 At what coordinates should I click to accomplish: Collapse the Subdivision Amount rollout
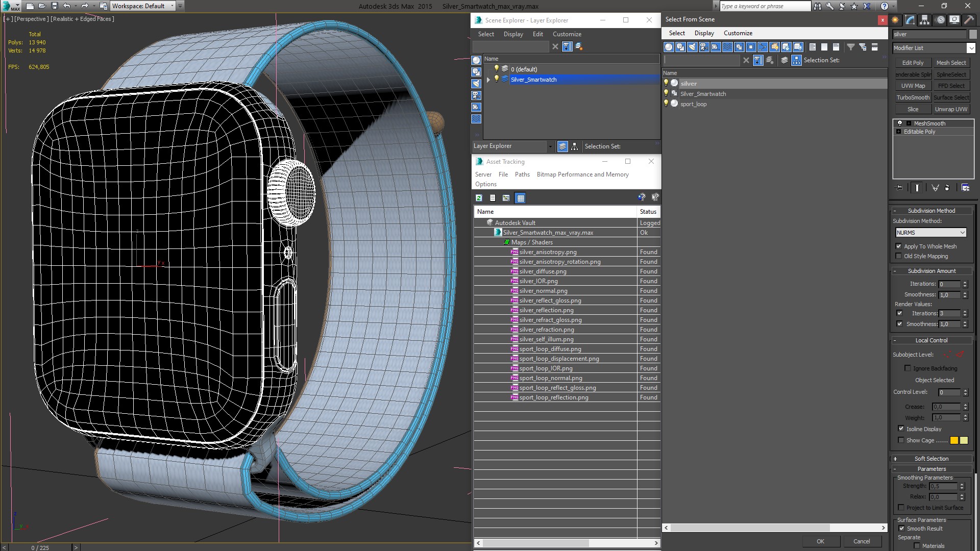click(932, 271)
